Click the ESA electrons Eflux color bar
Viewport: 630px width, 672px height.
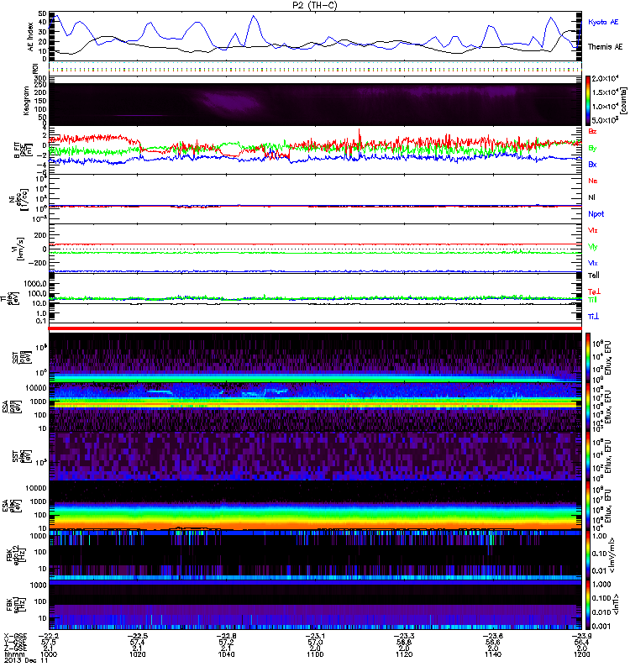pyautogui.click(x=588, y=505)
